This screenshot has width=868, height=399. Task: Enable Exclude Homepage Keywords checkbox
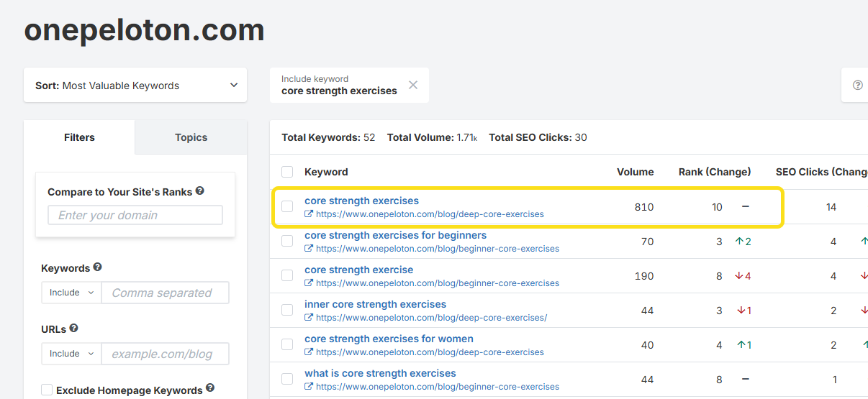pyautogui.click(x=47, y=390)
